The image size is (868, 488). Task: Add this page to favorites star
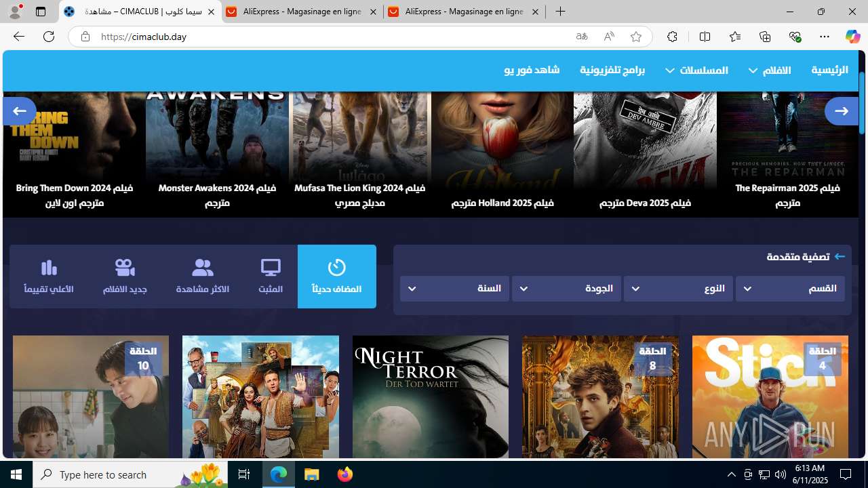636,37
